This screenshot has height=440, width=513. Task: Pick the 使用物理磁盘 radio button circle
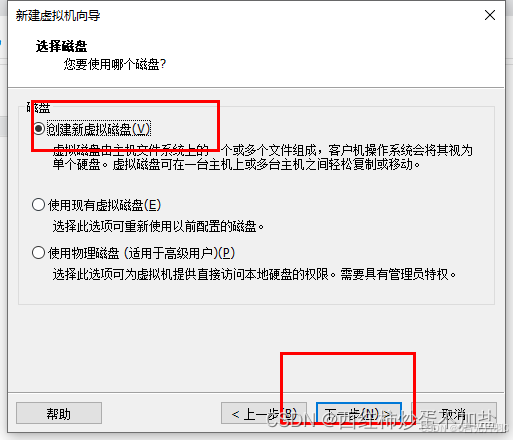coord(38,253)
